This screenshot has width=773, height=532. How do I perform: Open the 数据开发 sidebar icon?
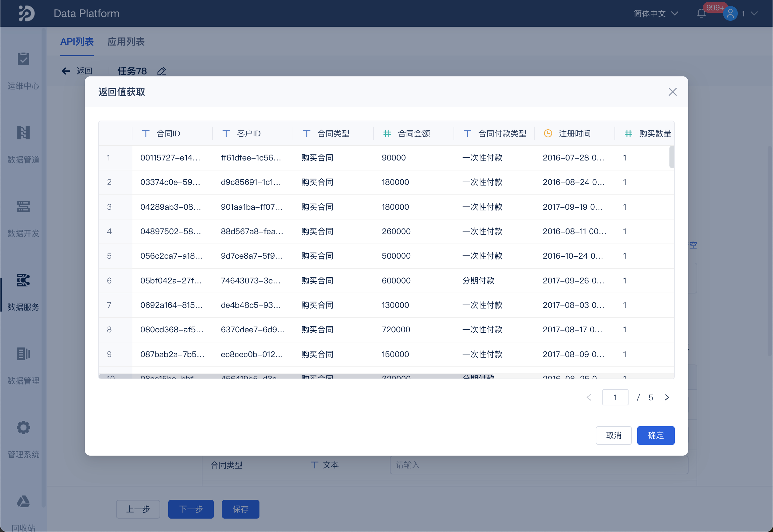coord(23,207)
